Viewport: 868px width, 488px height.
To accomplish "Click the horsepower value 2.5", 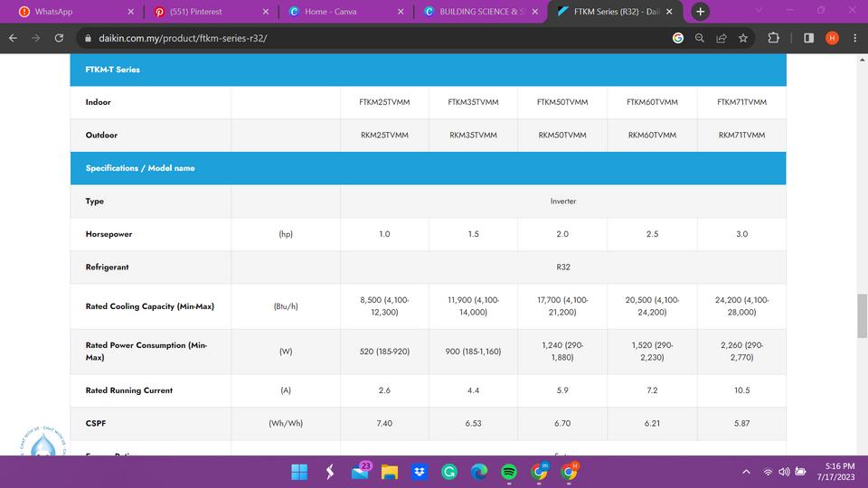I will pos(652,234).
